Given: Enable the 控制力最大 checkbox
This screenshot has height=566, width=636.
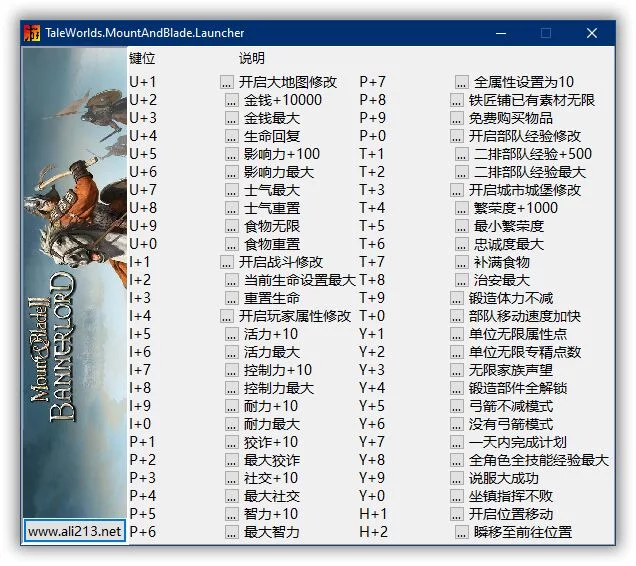Looking at the screenshot, I should 232,388.
